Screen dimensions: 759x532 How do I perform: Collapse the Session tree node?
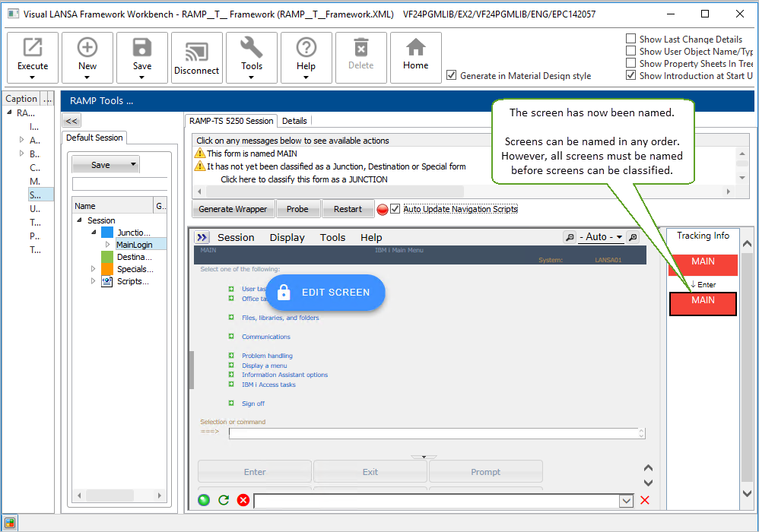tap(79, 220)
